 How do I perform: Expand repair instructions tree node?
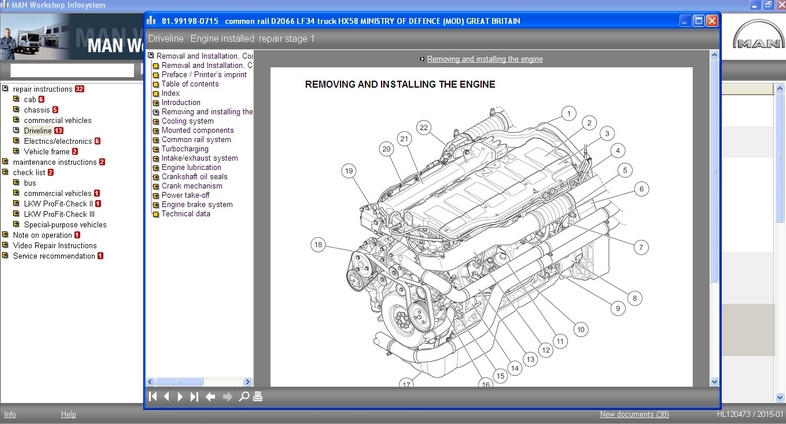pos(5,88)
